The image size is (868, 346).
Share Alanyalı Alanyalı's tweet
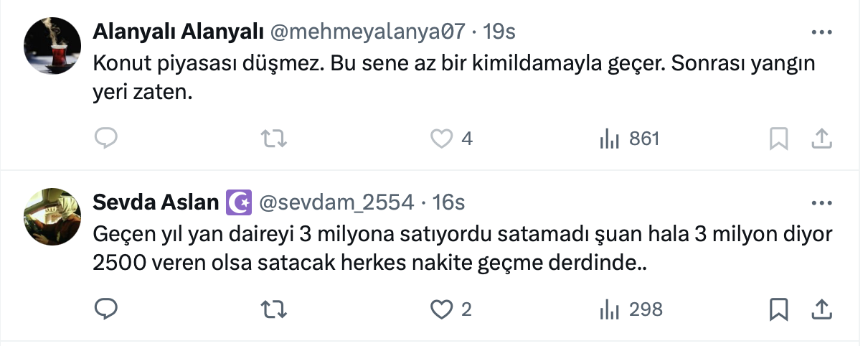click(821, 139)
